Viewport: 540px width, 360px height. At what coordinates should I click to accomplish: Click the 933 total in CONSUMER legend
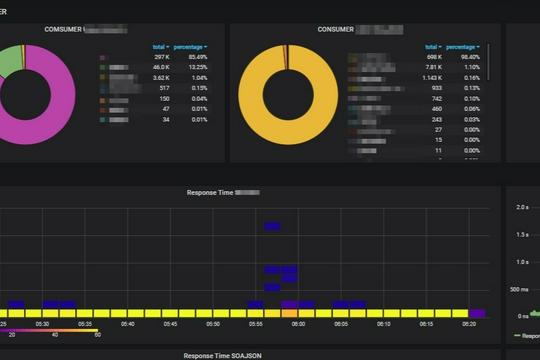coord(437,88)
